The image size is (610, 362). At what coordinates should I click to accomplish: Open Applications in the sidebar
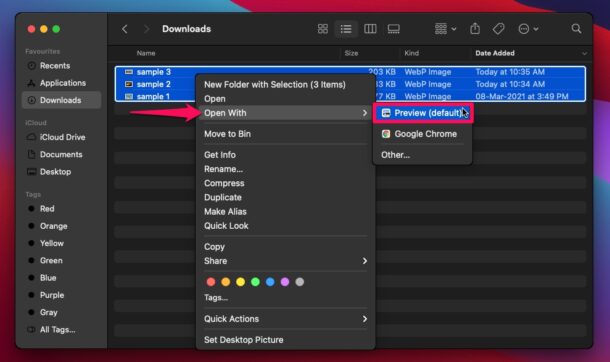click(62, 83)
